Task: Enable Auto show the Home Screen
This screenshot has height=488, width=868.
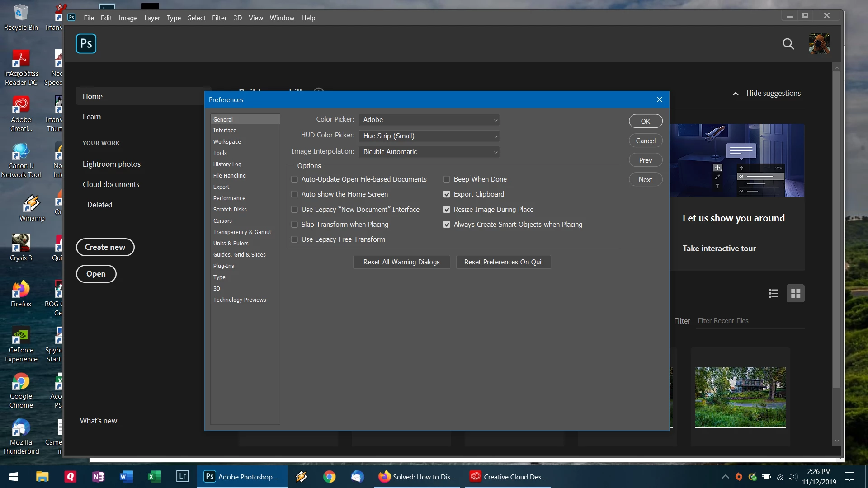Action: pos(294,194)
